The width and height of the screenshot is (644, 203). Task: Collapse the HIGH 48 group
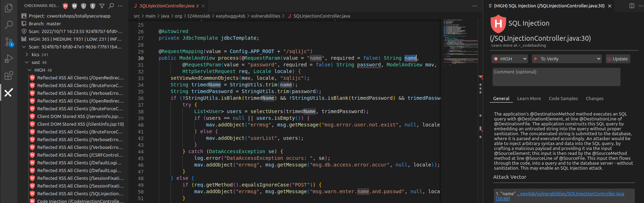coord(30,70)
